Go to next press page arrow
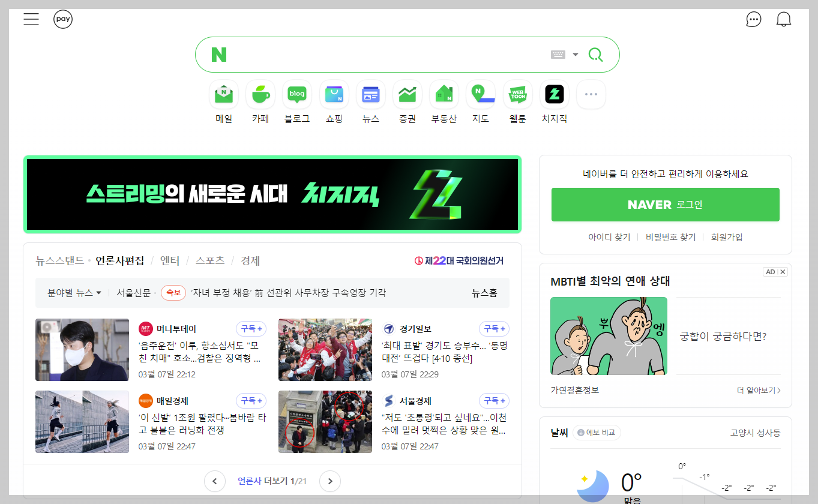 pyautogui.click(x=330, y=481)
